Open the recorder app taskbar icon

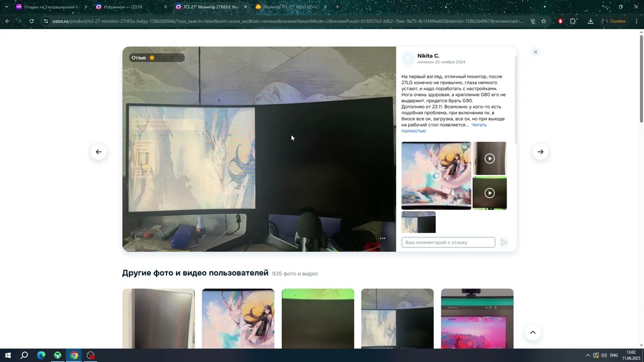pyautogui.click(x=91, y=355)
